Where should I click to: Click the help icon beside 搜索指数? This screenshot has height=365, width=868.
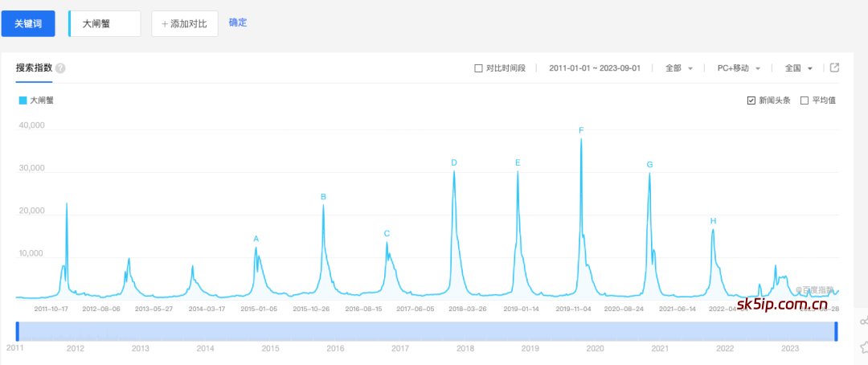[60, 68]
